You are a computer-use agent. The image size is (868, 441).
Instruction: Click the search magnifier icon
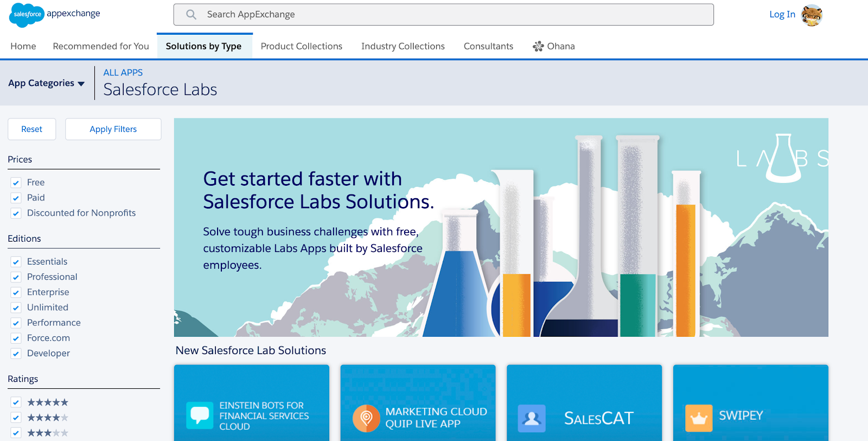(x=191, y=15)
